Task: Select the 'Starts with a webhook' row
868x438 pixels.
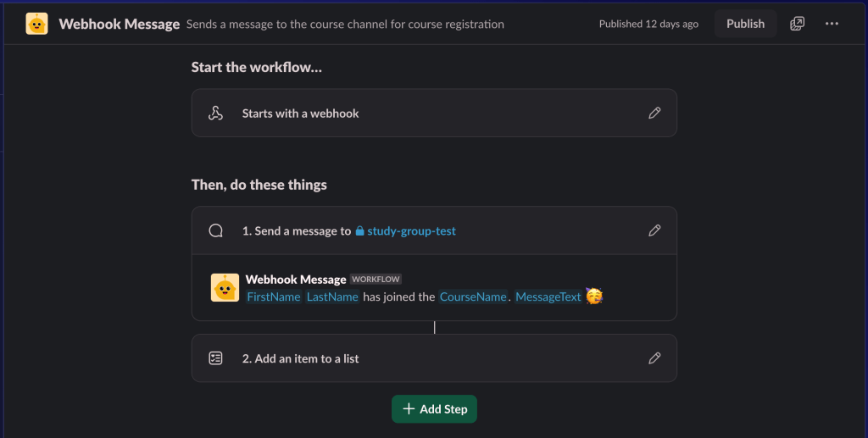Action: pyautogui.click(x=434, y=113)
